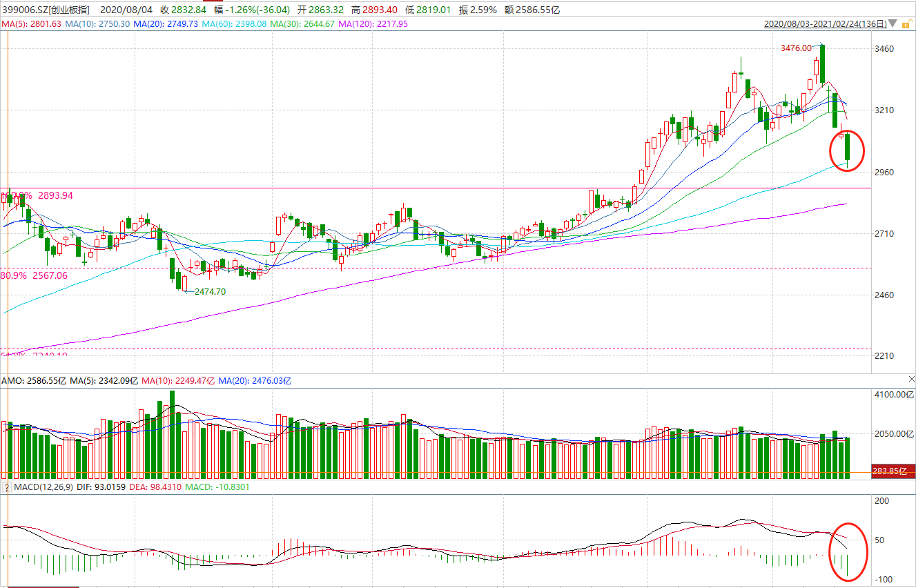The width and height of the screenshot is (916, 588).
Task: Click the MACD: -10.8301 value
Action: [x=218, y=487]
